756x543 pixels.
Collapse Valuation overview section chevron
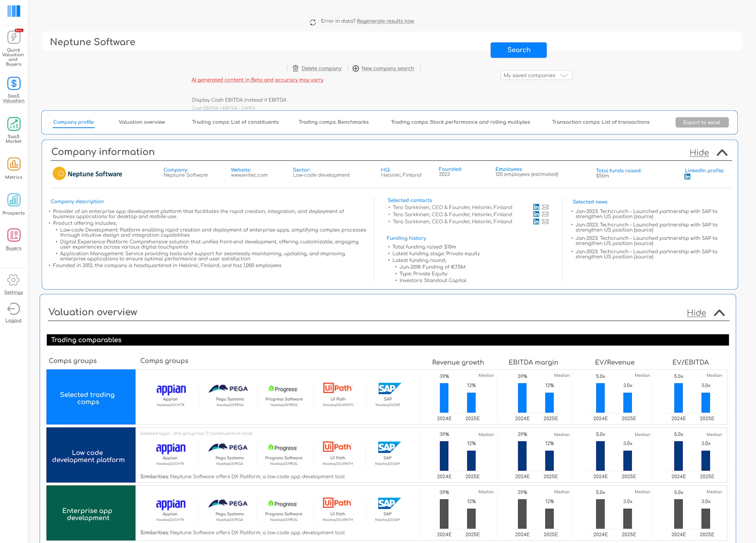click(x=719, y=313)
